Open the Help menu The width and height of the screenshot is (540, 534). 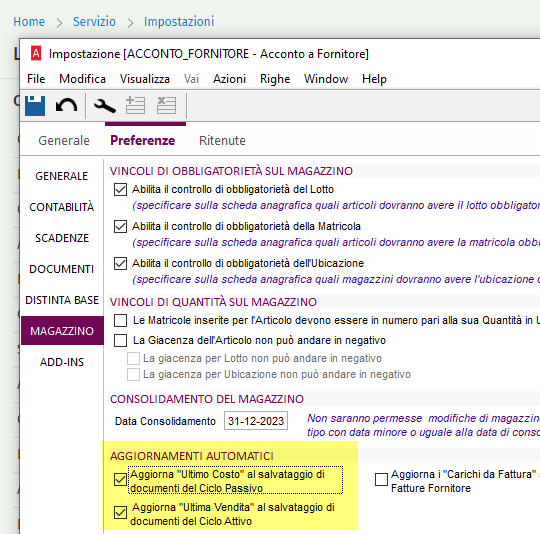[x=374, y=79]
